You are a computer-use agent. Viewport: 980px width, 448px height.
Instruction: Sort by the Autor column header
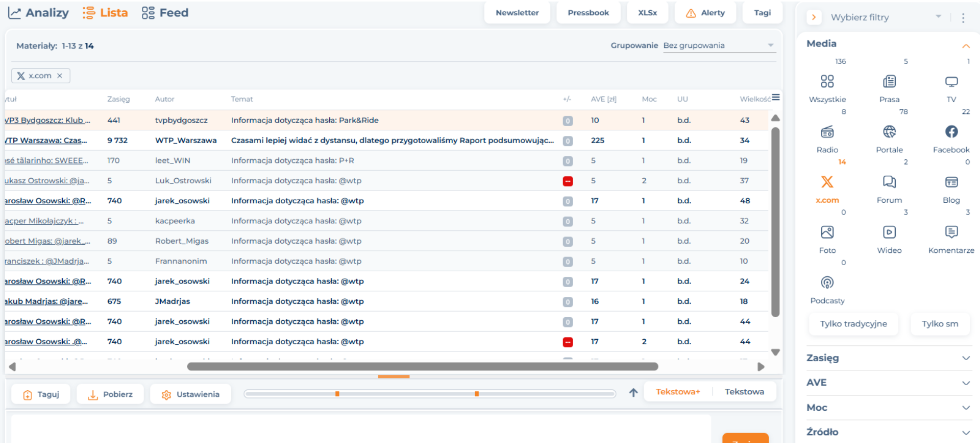pyautogui.click(x=164, y=99)
